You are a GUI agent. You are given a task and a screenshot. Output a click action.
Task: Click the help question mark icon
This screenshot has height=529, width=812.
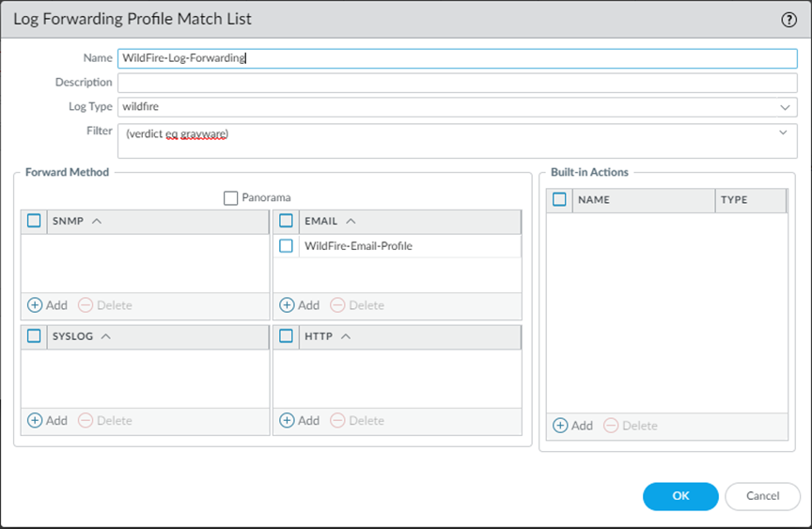pyautogui.click(x=789, y=19)
